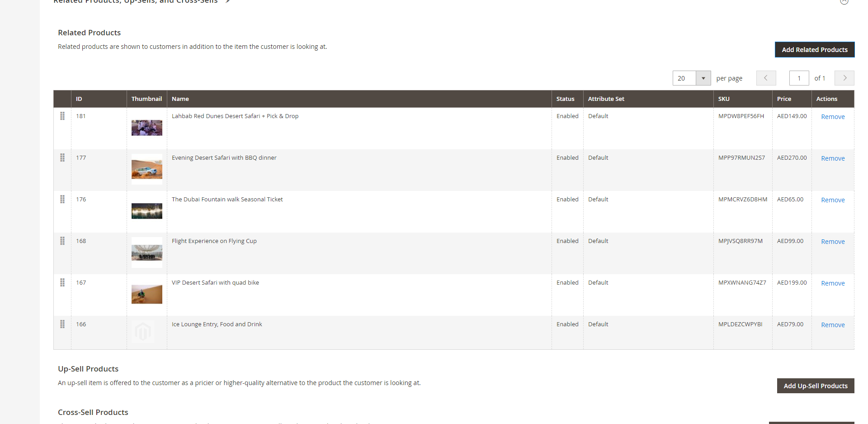Go to previous page arrow
868x424 pixels.
(x=766, y=78)
